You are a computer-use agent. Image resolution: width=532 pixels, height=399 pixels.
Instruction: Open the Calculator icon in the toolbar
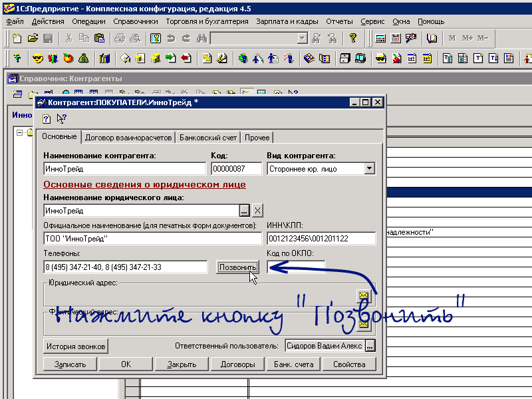pyautogui.click(x=380, y=39)
